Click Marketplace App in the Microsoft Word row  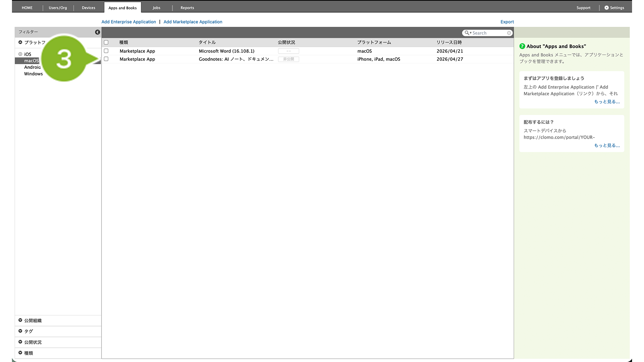coord(137,51)
